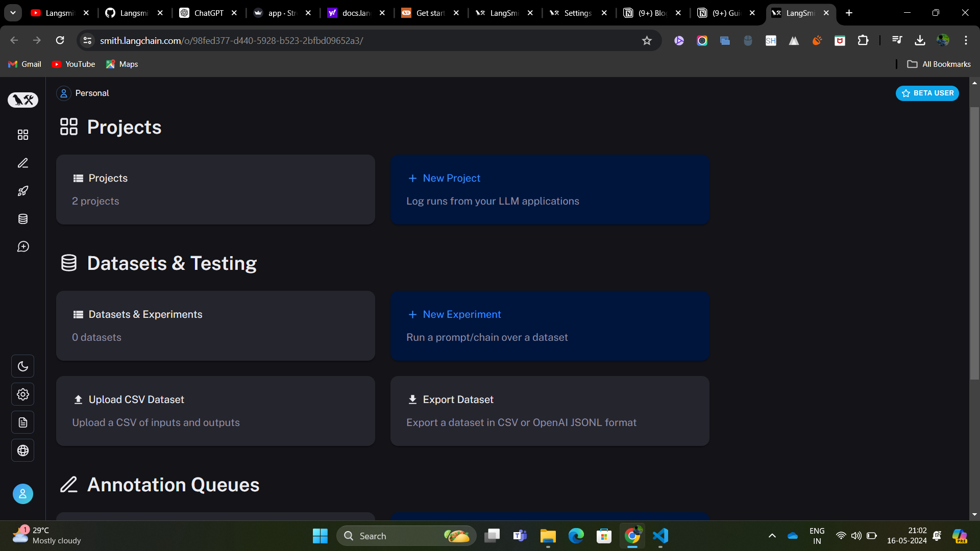The image size is (980, 551).
Task: Click the globe icon in sidebar
Action: [23, 450]
